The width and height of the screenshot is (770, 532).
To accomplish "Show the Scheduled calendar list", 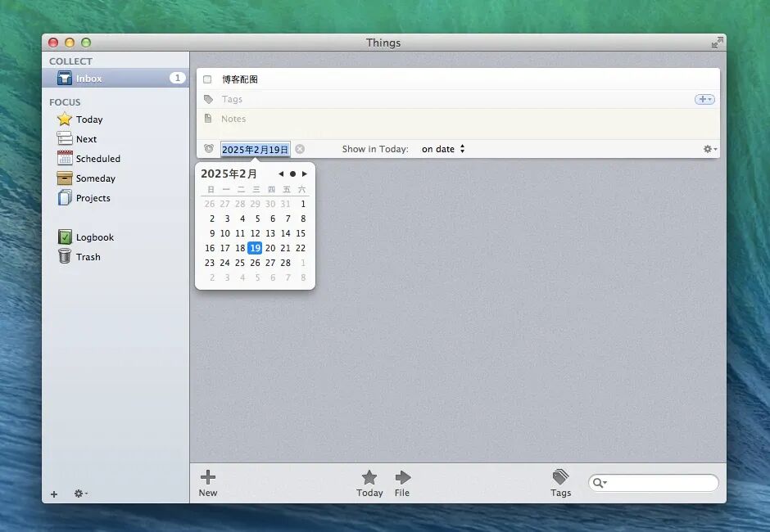I will (89, 159).
